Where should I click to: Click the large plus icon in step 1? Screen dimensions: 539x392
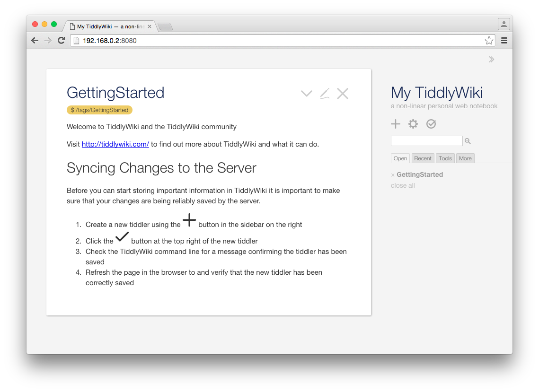[x=189, y=220]
